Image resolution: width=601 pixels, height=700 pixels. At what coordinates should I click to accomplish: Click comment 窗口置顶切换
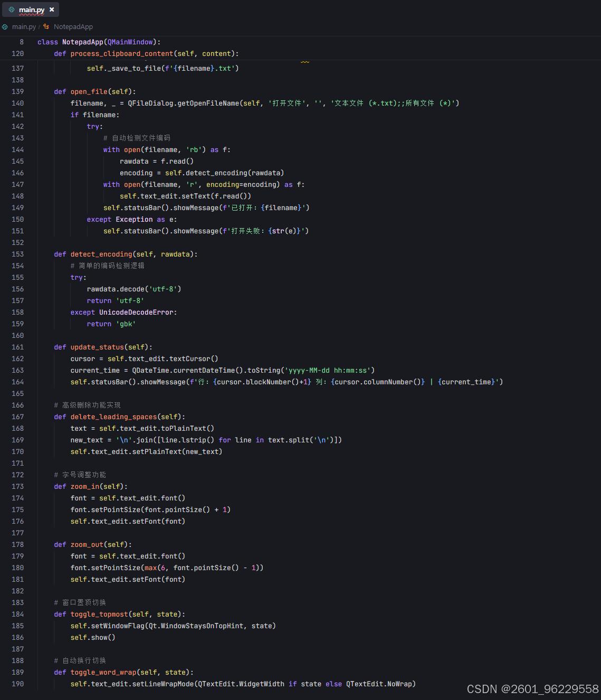tap(80, 602)
